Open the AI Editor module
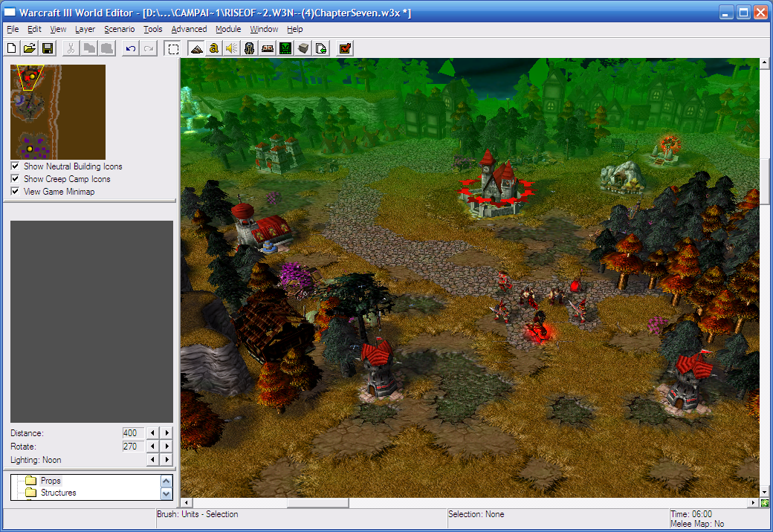Screen dimensions: 773x532 pyautogui.click(x=285, y=48)
